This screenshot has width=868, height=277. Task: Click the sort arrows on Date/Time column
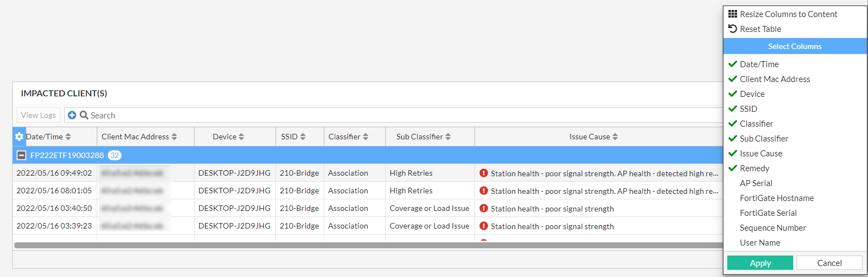[68, 137]
